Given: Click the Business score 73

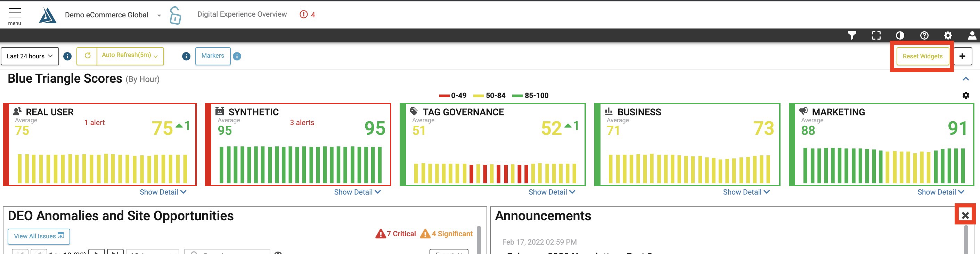Looking at the screenshot, I should [x=763, y=128].
